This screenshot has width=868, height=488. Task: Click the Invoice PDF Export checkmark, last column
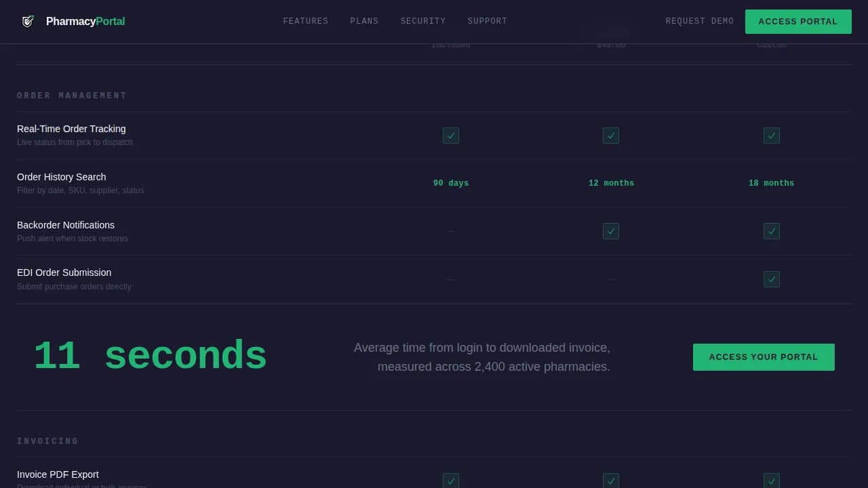coord(771,481)
